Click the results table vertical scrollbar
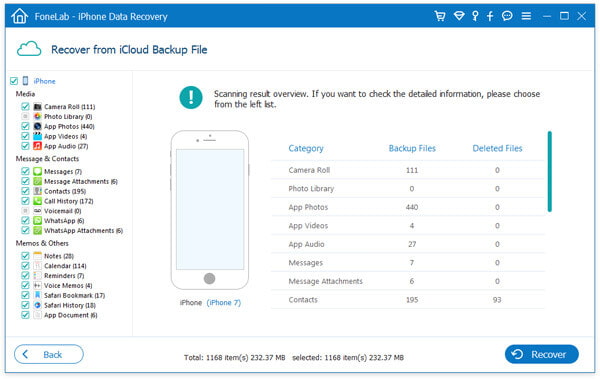 [x=549, y=172]
